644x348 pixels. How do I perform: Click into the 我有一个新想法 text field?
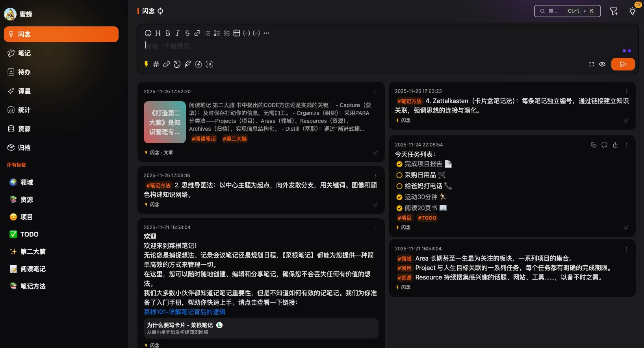click(x=354, y=46)
